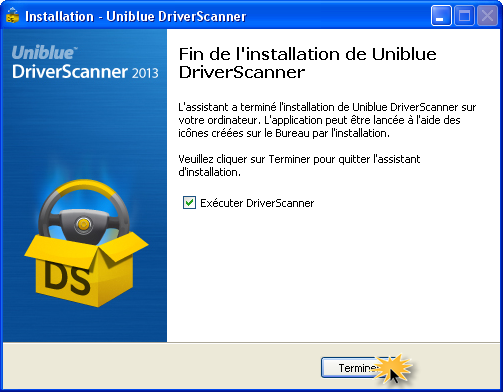
Task: Click the Uniblue DriverScanner 2013 logo text
Action: pyautogui.click(x=85, y=62)
